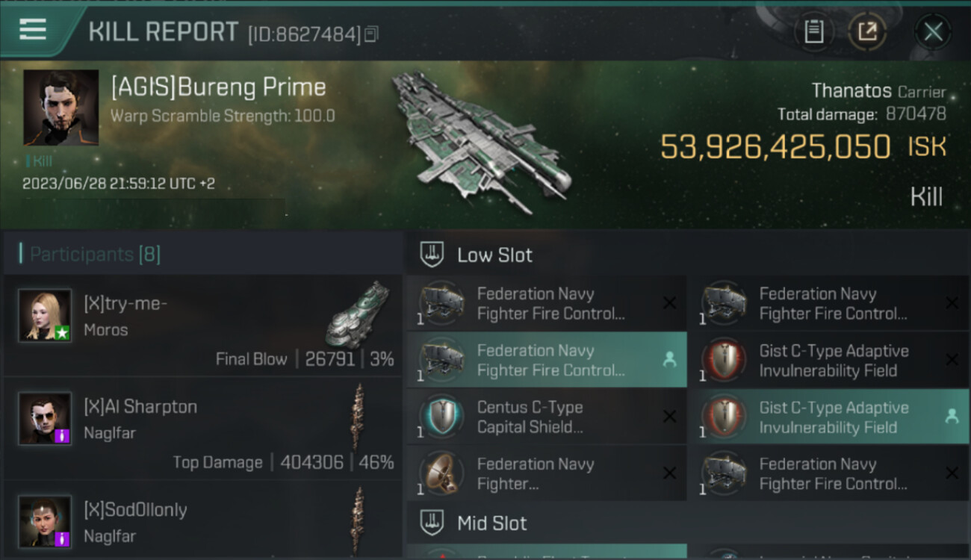The width and height of the screenshot is (971, 560).
Task: Click Bureng Prime's character portrait
Action: click(x=61, y=108)
